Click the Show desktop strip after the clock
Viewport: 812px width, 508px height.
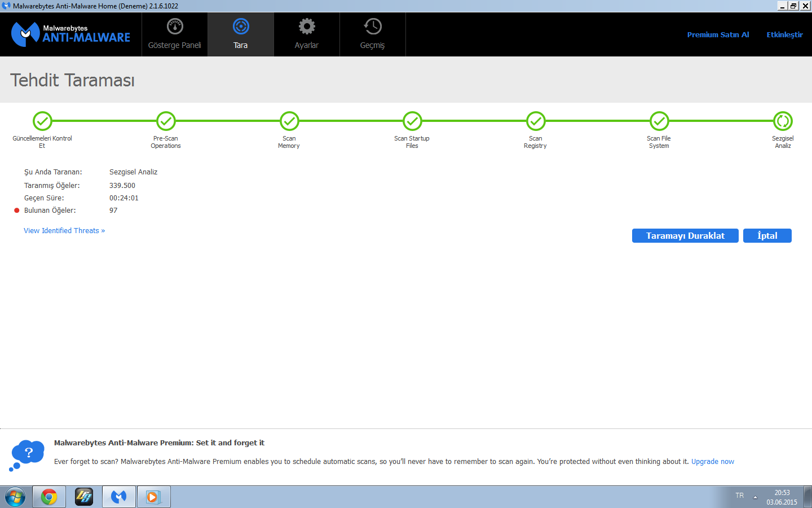tap(808, 497)
